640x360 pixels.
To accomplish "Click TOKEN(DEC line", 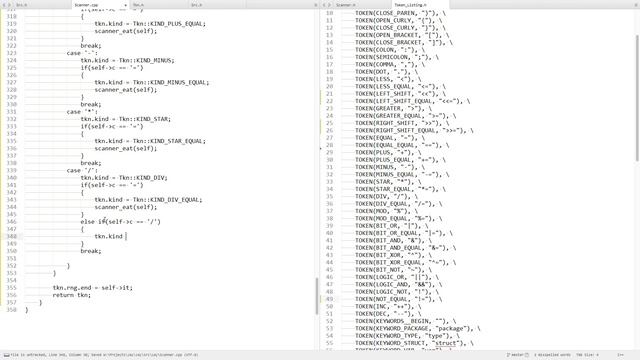I will [389, 314].
